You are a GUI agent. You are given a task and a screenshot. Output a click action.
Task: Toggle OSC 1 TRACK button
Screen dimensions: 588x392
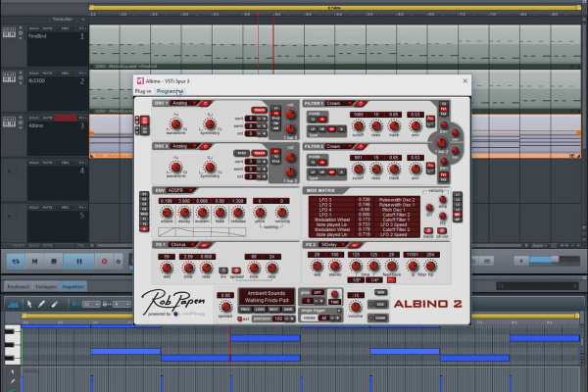(x=259, y=110)
